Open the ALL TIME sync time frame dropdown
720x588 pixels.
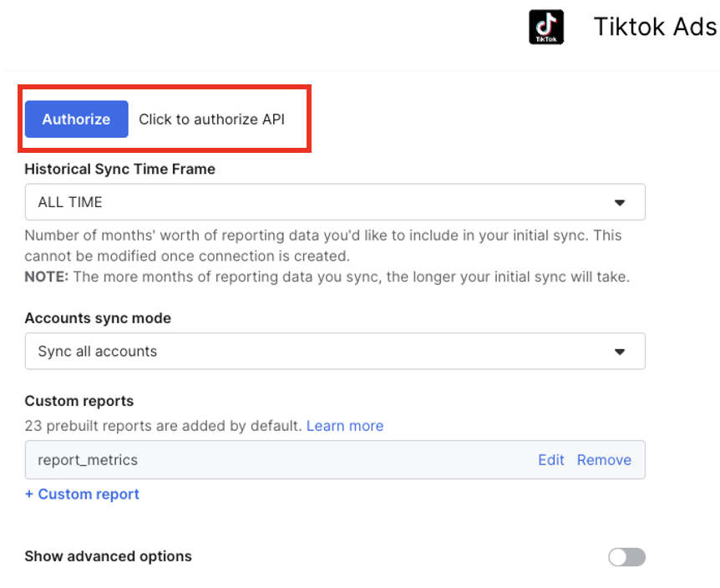coord(334,202)
